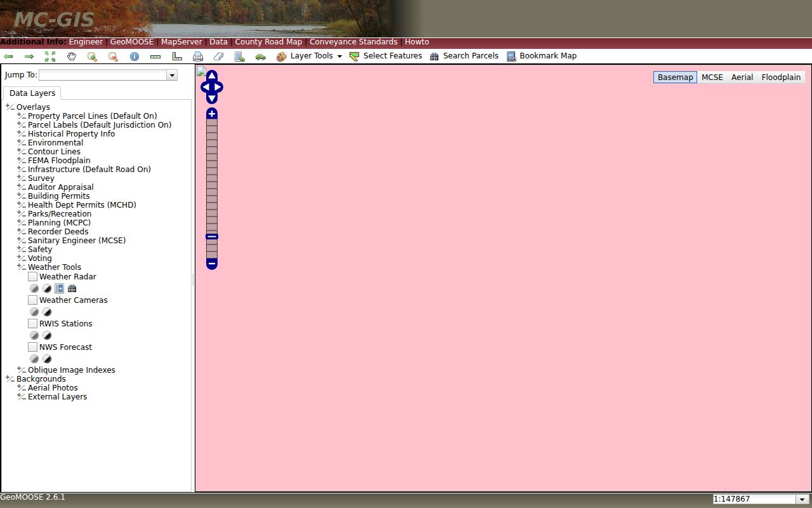Click the Search Parcels button
This screenshot has height=508, width=812.
[464, 56]
